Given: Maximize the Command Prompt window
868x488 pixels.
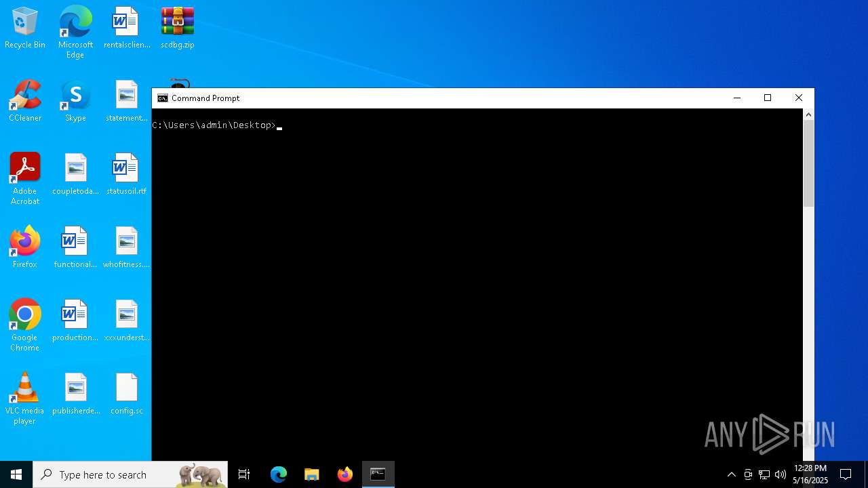Looking at the screenshot, I should click(768, 98).
